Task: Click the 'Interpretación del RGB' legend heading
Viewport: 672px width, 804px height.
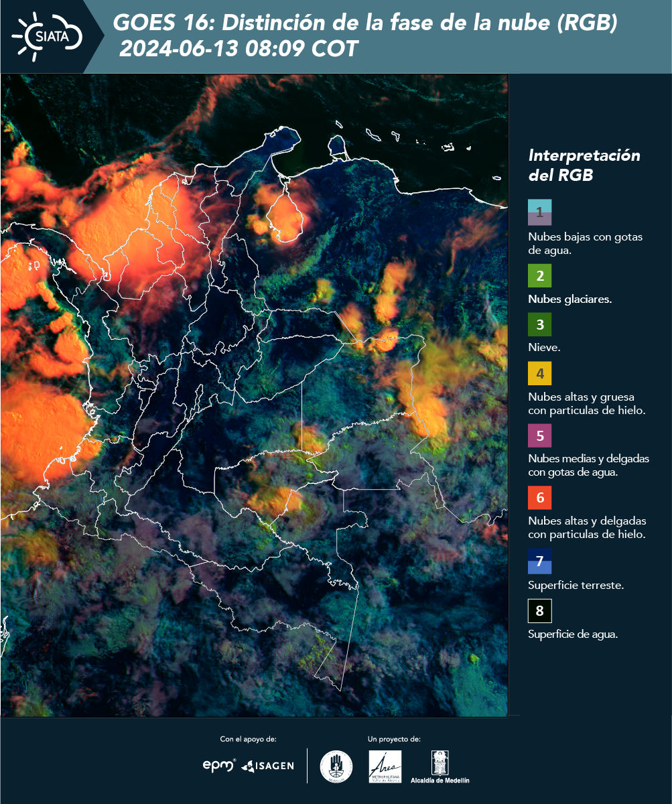Action: [x=584, y=165]
